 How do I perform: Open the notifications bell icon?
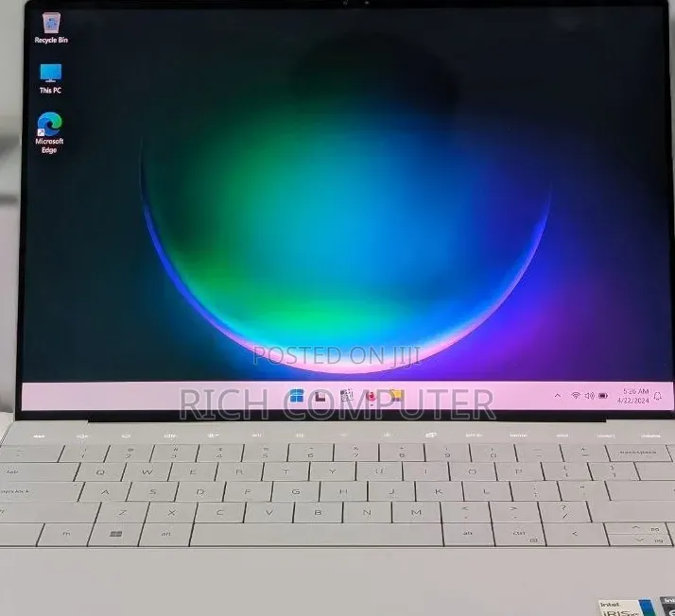657,396
